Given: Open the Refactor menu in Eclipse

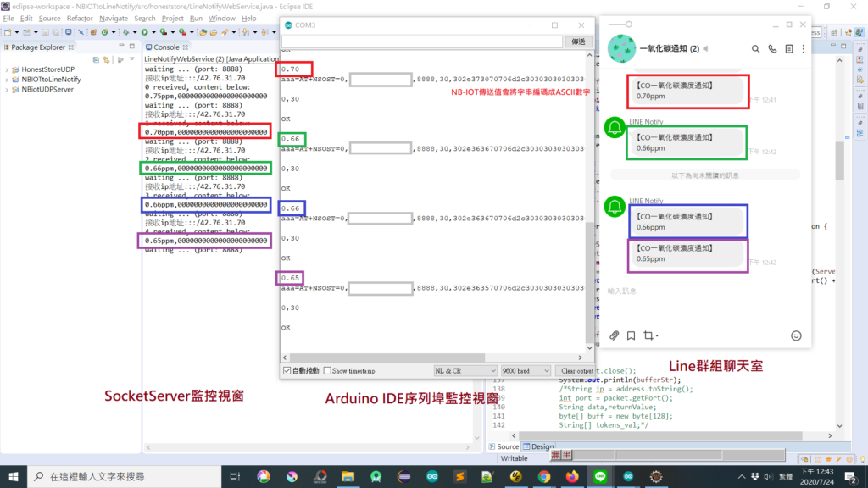Looking at the screenshot, I should (80, 18).
